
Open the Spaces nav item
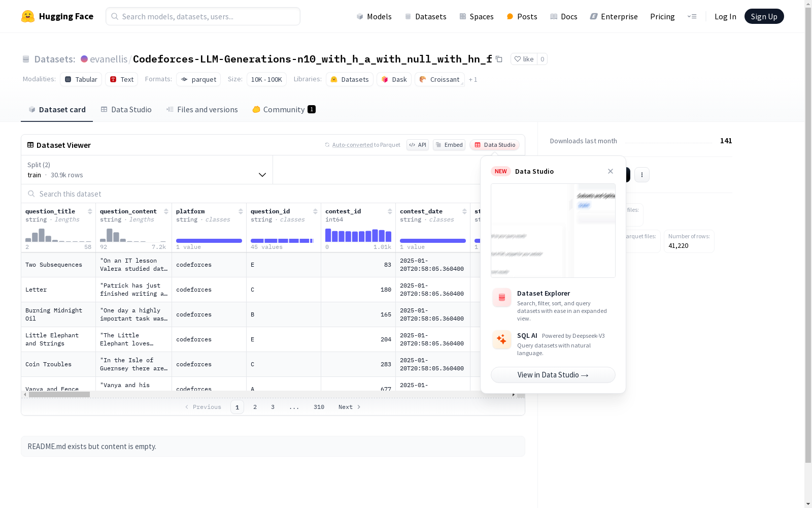click(x=477, y=16)
